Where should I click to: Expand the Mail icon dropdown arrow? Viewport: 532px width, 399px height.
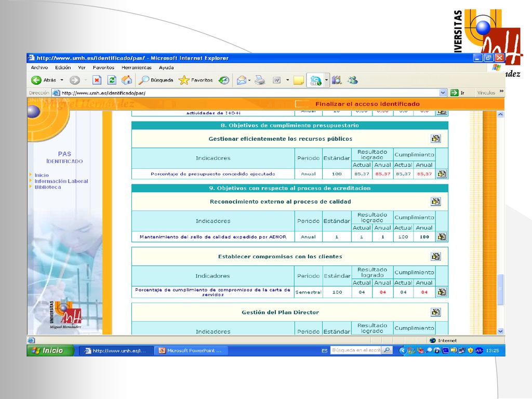(x=249, y=80)
